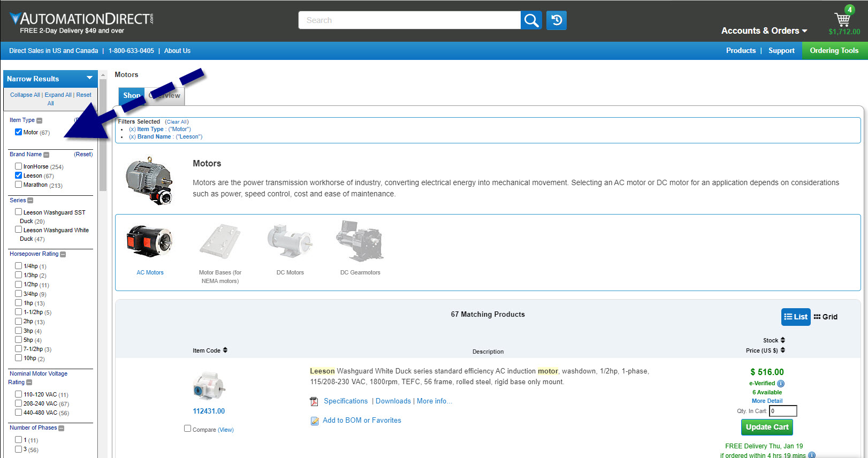
Task: Click the About Us link
Action: tap(177, 51)
